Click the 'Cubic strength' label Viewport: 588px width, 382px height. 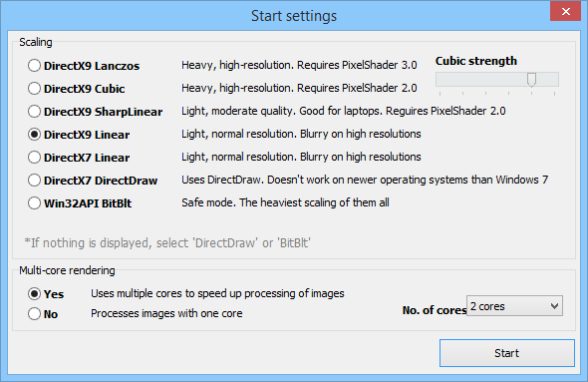(475, 61)
